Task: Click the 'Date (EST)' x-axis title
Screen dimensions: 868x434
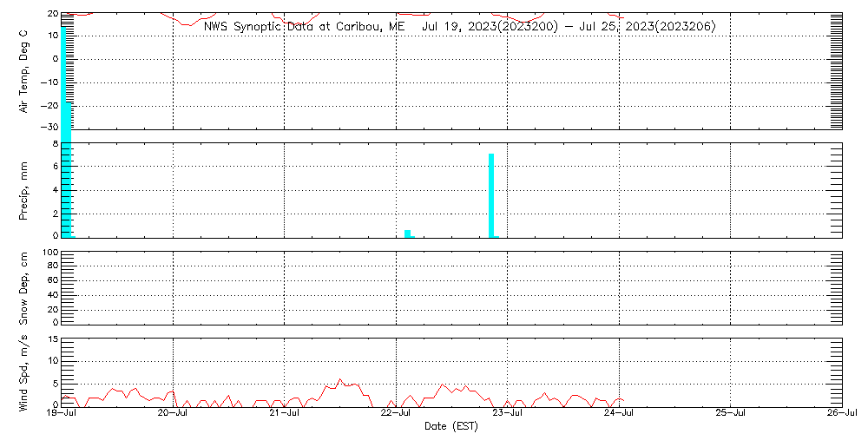Action: [451, 425]
